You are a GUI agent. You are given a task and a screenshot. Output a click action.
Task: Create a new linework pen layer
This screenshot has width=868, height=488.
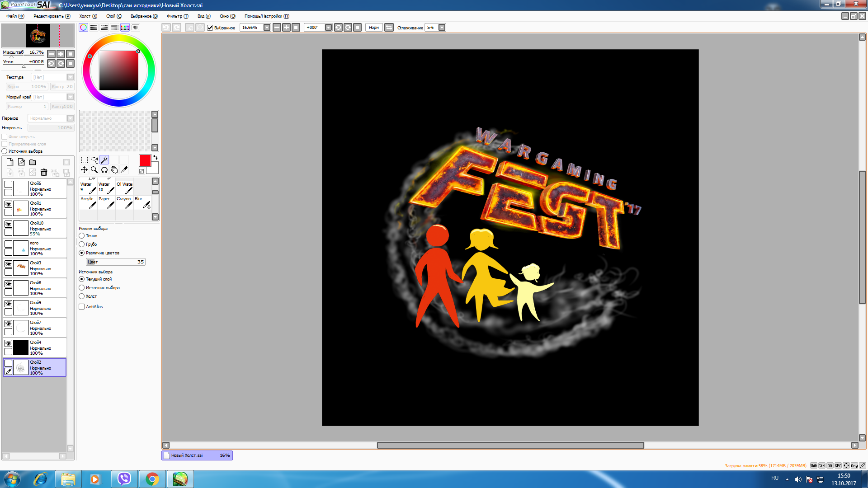click(x=21, y=162)
